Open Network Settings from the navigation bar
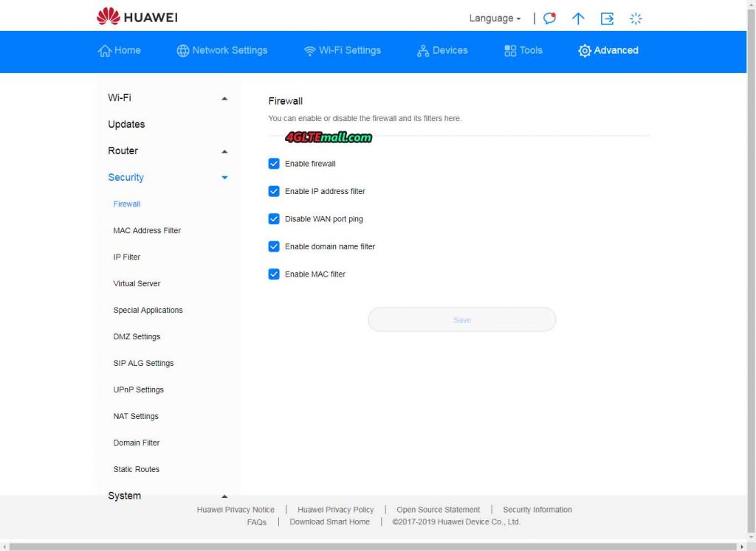756x551 pixels. pyautogui.click(x=223, y=51)
